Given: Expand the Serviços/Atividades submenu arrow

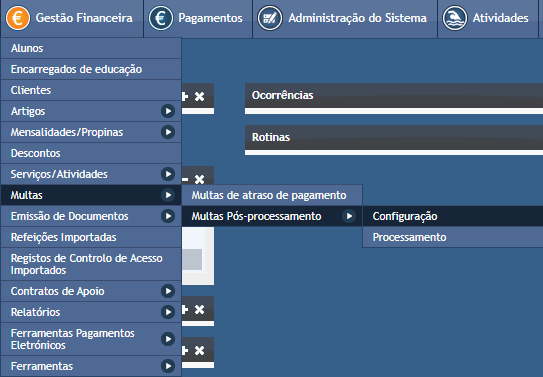Looking at the screenshot, I should (168, 174).
